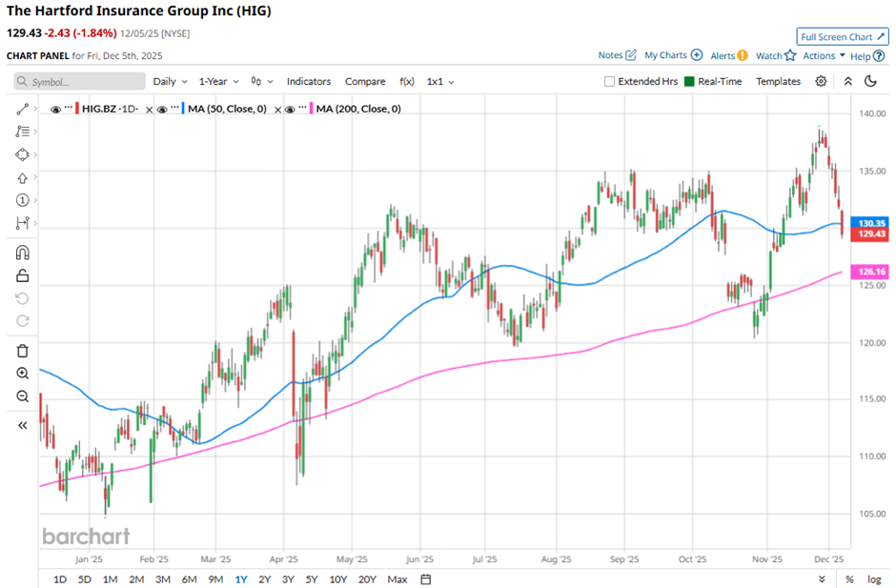Hide the MA 50 moving average

164,110
